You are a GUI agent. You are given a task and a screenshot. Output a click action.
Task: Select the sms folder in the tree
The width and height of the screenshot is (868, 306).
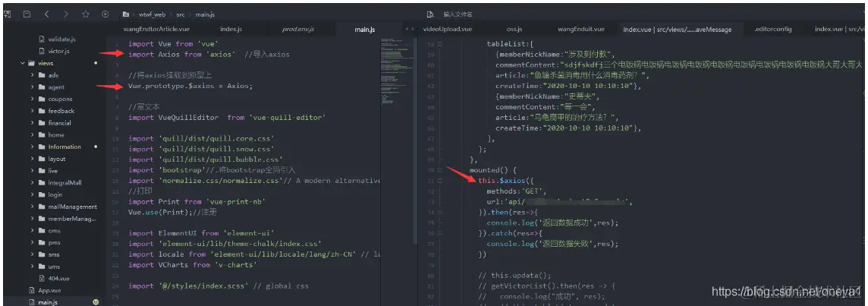(x=54, y=254)
